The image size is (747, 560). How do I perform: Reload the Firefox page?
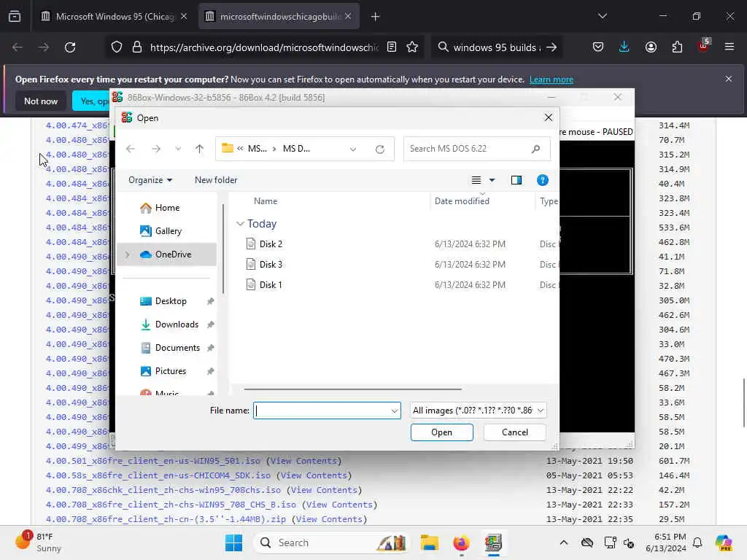pyautogui.click(x=70, y=47)
